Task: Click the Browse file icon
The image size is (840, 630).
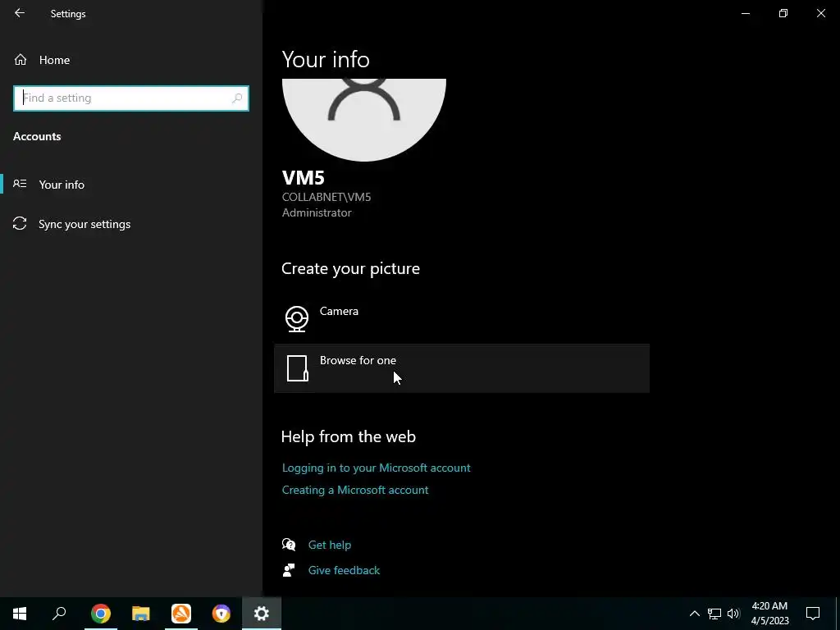Action: (297, 368)
